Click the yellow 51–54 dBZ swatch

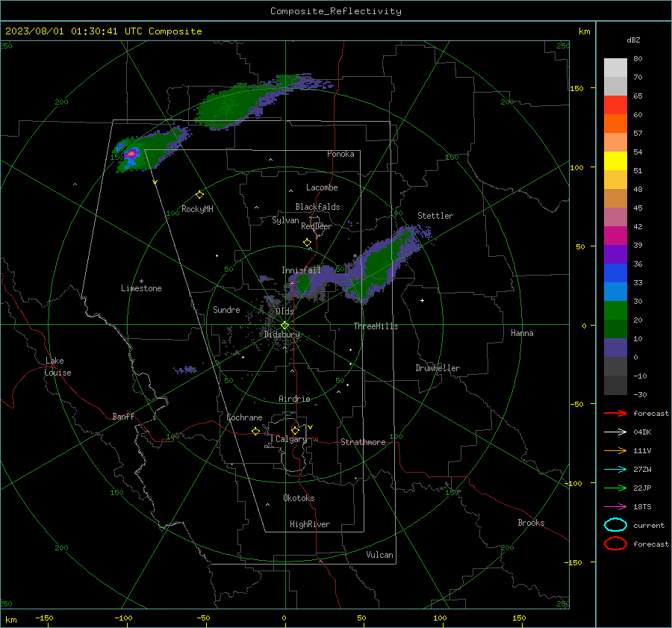615,161
